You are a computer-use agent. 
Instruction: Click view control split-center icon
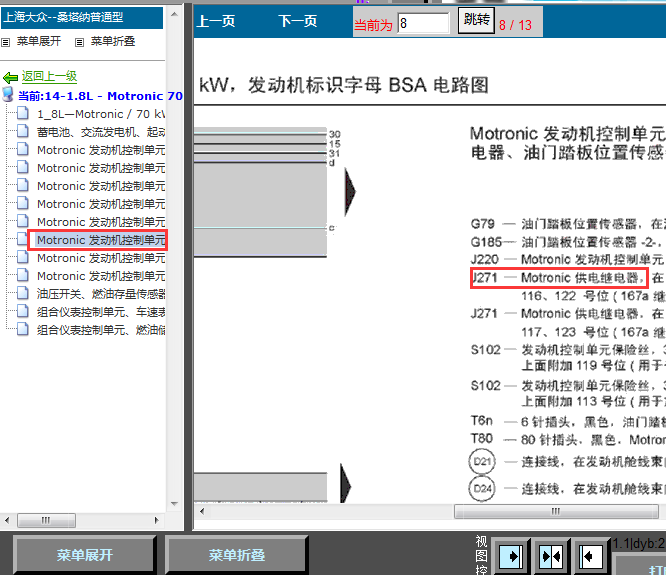pyautogui.click(x=550, y=556)
